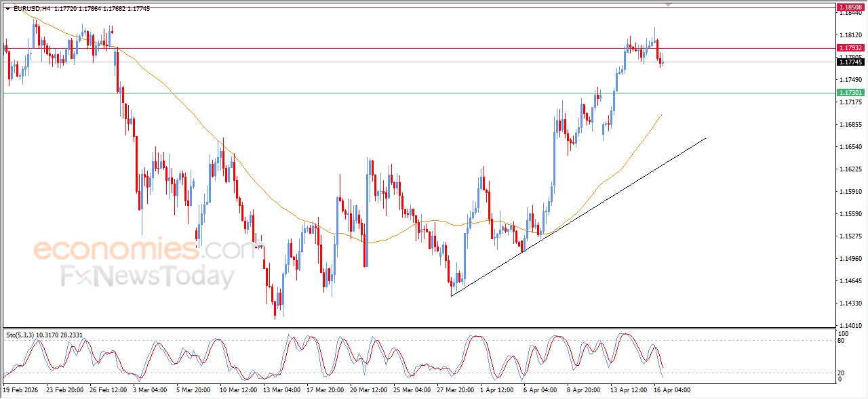The height and width of the screenshot is (399, 868).
Task: Click the 20 Mar 12:00 time label
Action: 368,390
